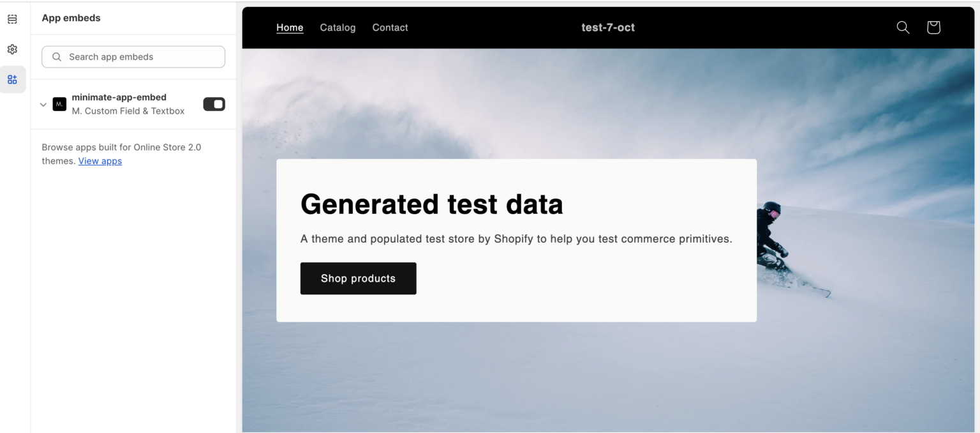
Task: Click the minimate app logo icon
Action: [59, 104]
